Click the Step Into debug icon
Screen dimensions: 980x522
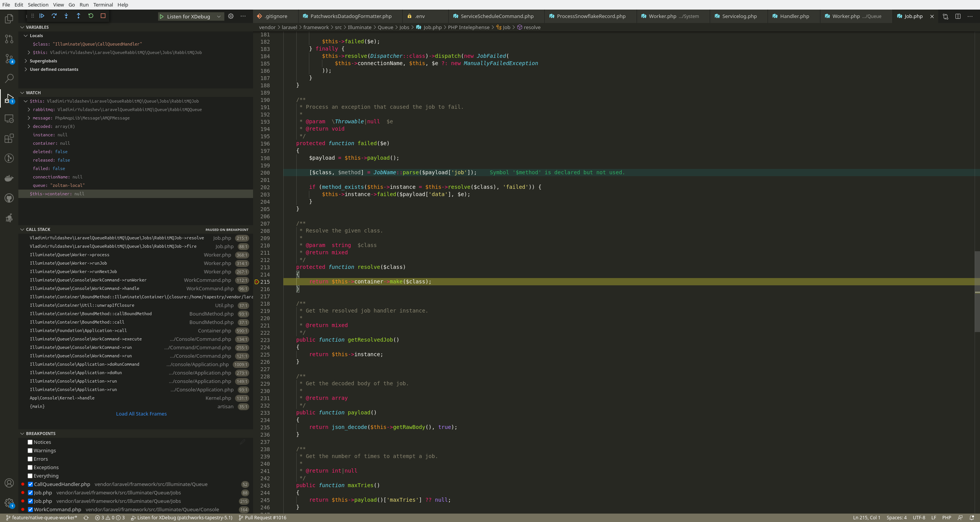click(x=66, y=16)
